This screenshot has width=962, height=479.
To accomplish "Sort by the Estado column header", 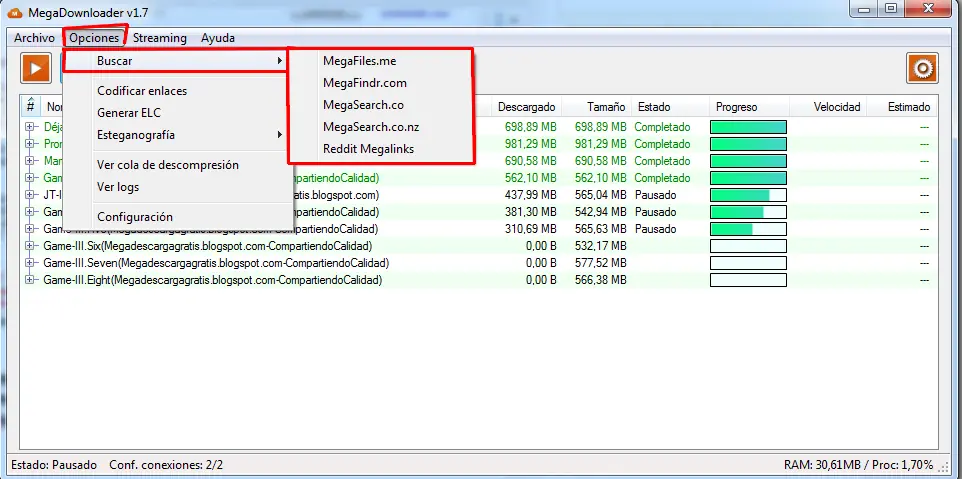I will coord(670,107).
